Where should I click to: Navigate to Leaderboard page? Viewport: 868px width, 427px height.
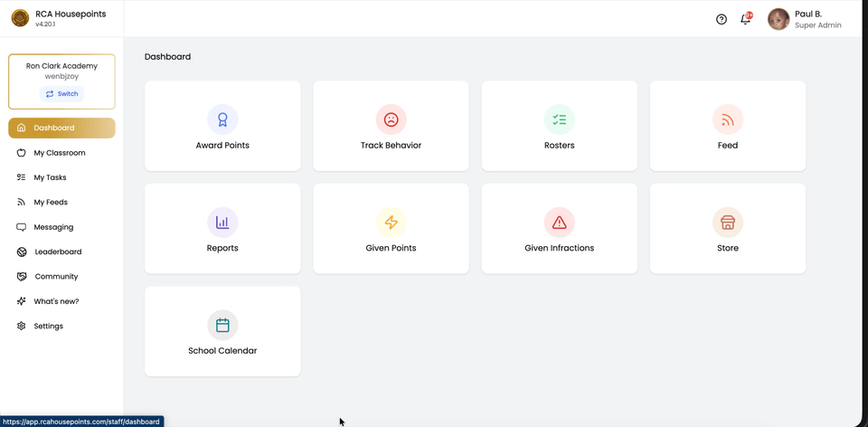click(58, 251)
